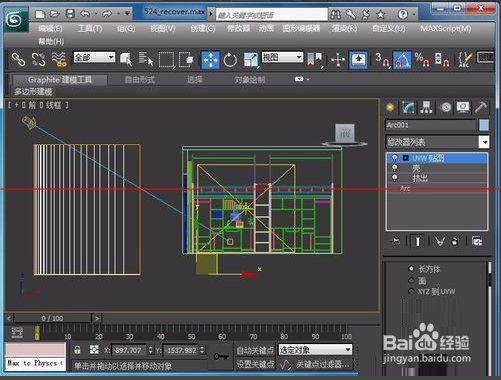The width and height of the screenshot is (501, 380).
Task: Select the Unlink Selection tool
Action: pos(38,60)
